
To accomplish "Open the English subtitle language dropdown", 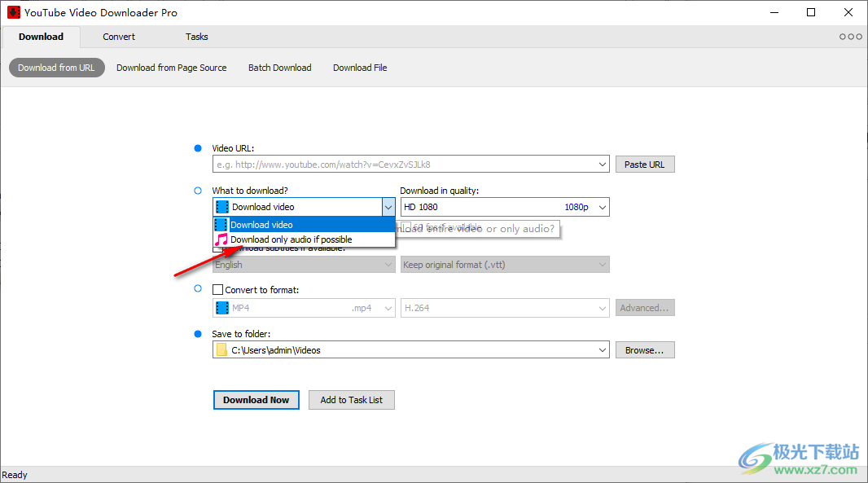I will point(304,265).
